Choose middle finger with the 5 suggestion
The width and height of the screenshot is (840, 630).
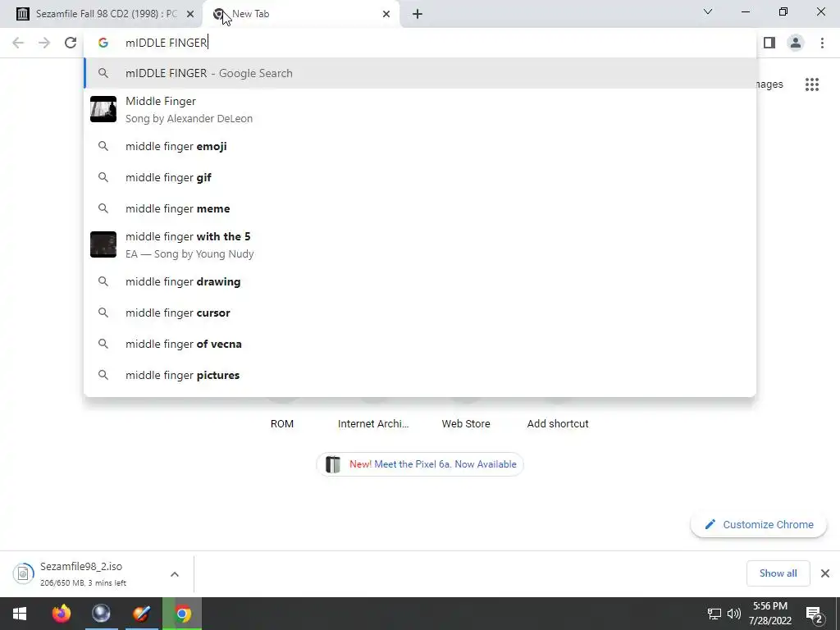pyautogui.click(x=420, y=244)
